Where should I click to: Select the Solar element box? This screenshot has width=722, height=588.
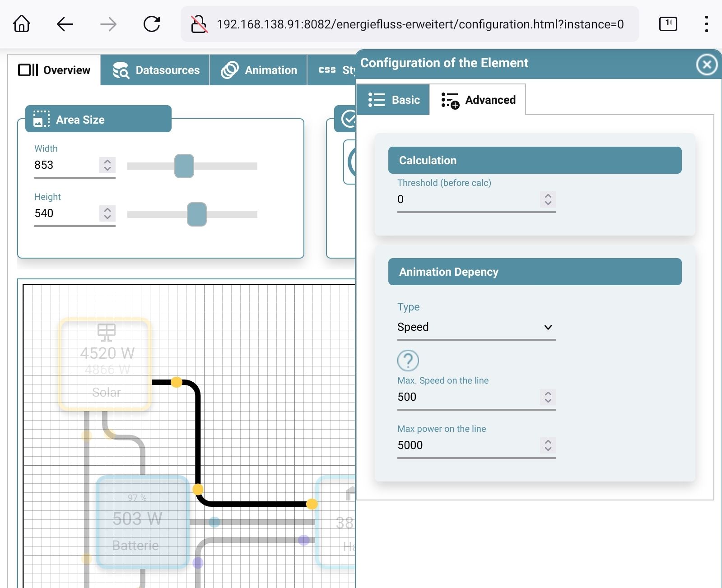tap(105, 364)
